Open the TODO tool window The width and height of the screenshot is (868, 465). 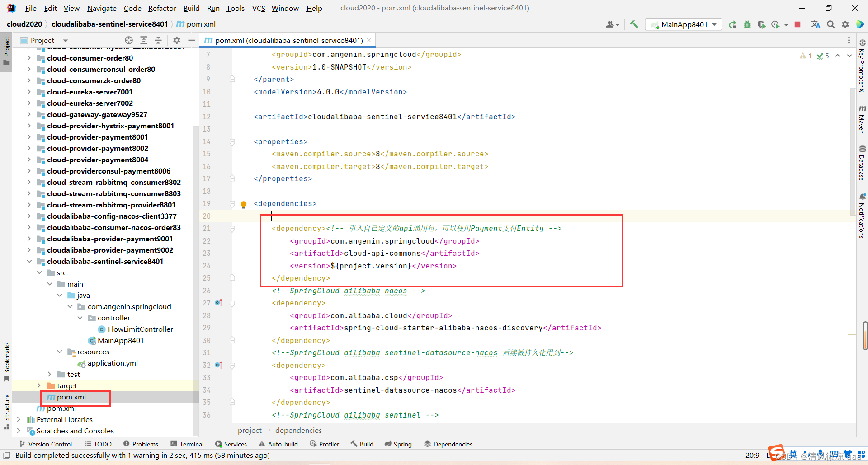click(x=98, y=444)
